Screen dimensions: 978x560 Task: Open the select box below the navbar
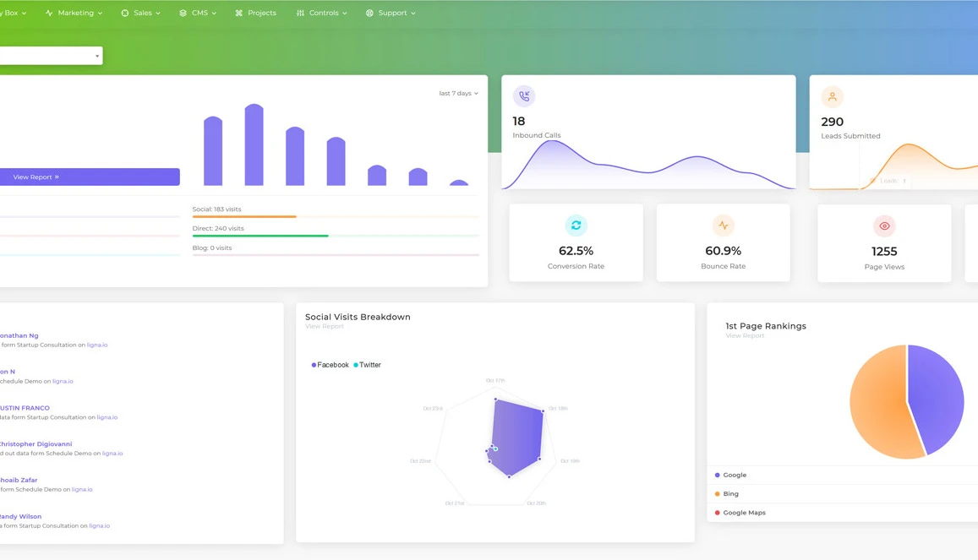click(x=50, y=56)
